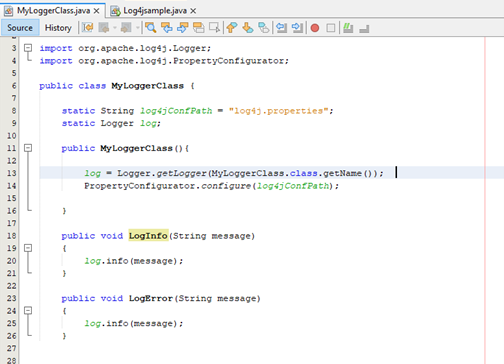Jump to Next Bookmark icon
Viewport: 504px width, 364px height.
[248, 28]
